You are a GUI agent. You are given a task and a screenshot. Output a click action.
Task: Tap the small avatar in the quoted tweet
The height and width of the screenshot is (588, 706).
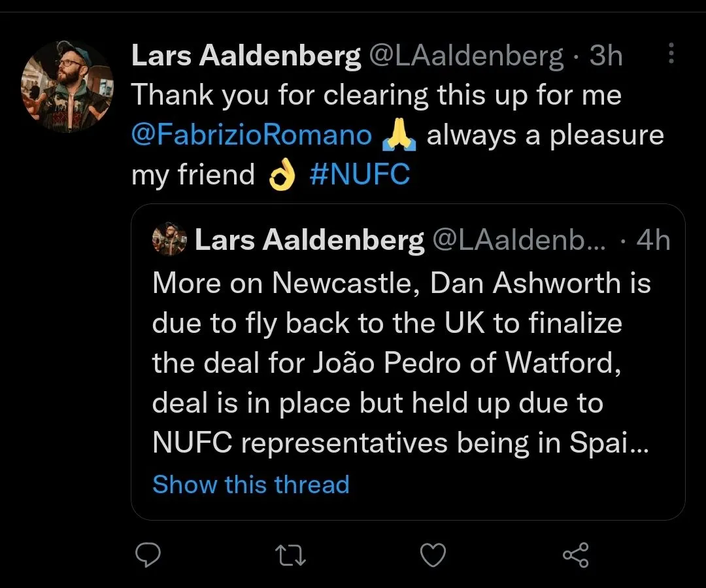[x=169, y=241]
